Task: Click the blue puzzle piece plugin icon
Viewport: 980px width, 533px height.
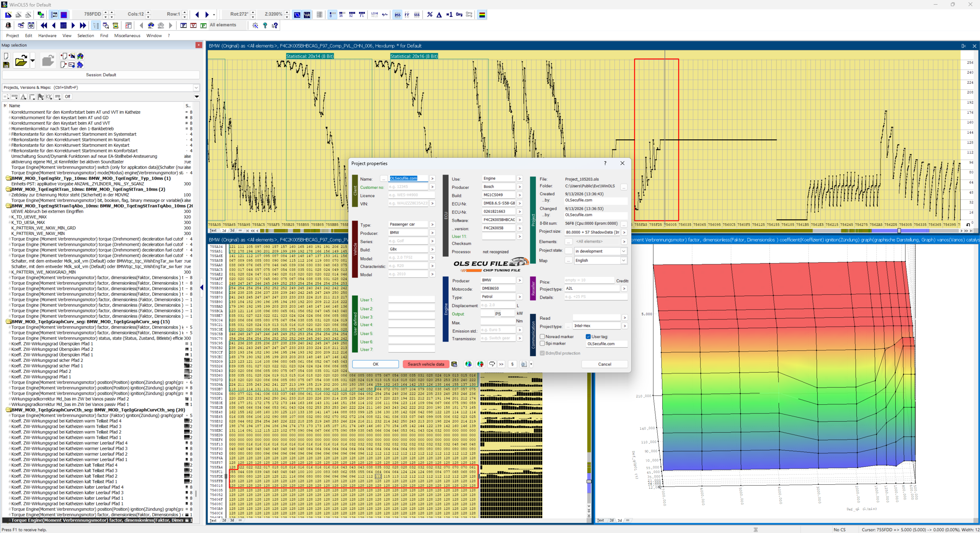Action: pyautogui.click(x=80, y=65)
